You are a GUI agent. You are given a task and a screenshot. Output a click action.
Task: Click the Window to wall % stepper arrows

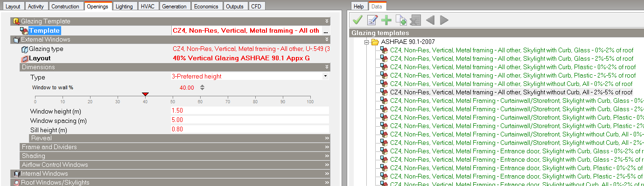[202, 87]
